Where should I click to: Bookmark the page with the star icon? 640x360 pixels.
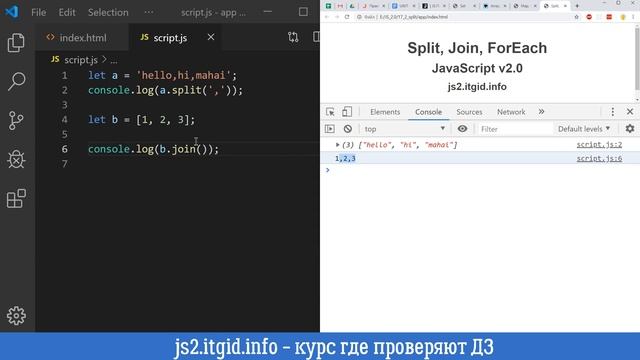point(576,17)
